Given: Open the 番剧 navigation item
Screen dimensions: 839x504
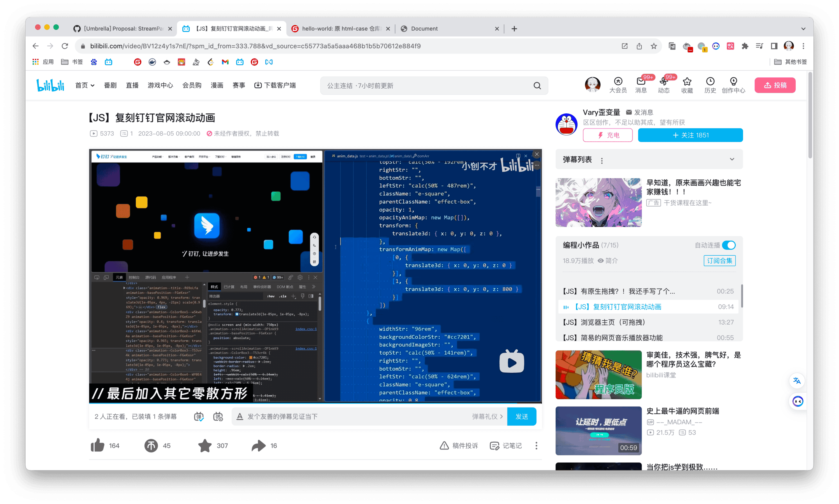Looking at the screenshot, I should point(110,85).
